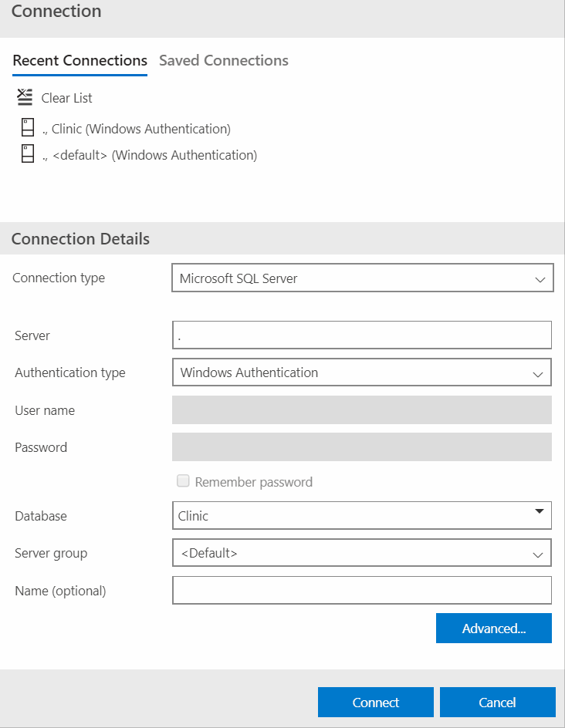Click Clear List to remove recent connections
The width and height of the screenshot is (565, 728).
(x=65, y=97)
